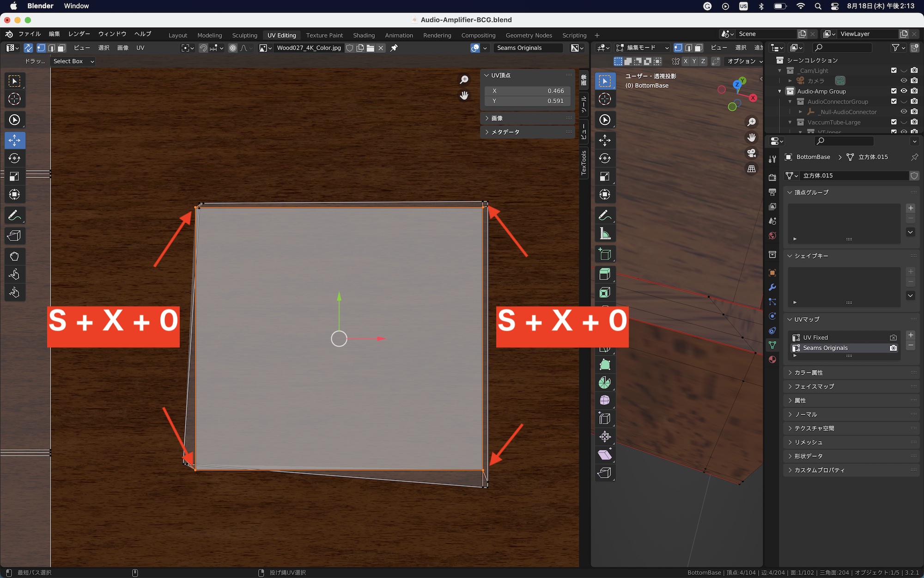Click the UV vertex X value field
This screenshot has width=924, height=578.
[x=527, y=91]
